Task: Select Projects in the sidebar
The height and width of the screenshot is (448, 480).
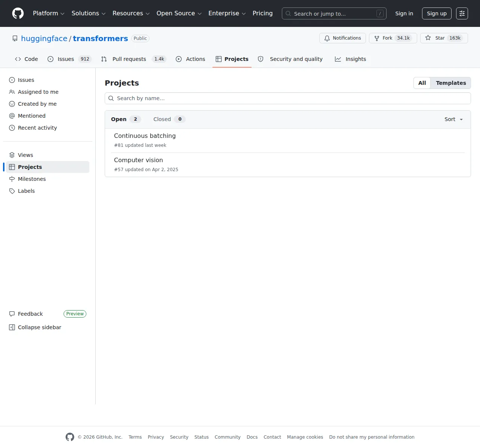Action: 47,167
